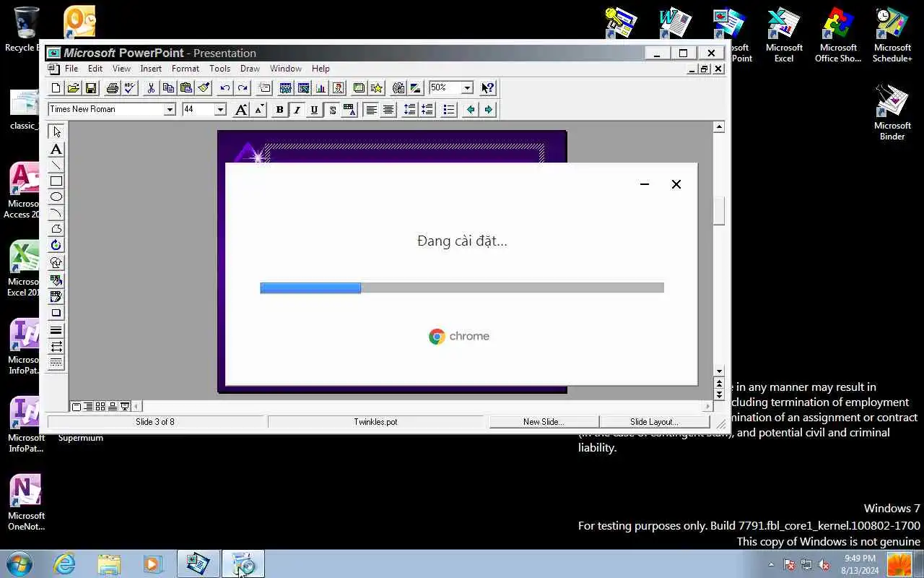The image size is (924, 578).
Task: Click the Cut scissors icon
Action: click(151, 88)
